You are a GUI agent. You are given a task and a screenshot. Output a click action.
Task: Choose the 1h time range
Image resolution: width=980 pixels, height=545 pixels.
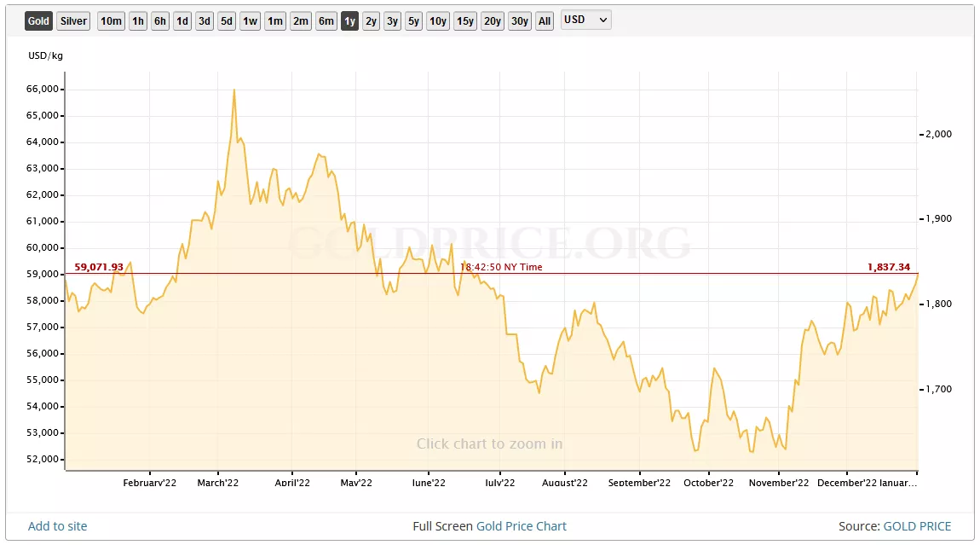tap(138, 21)
